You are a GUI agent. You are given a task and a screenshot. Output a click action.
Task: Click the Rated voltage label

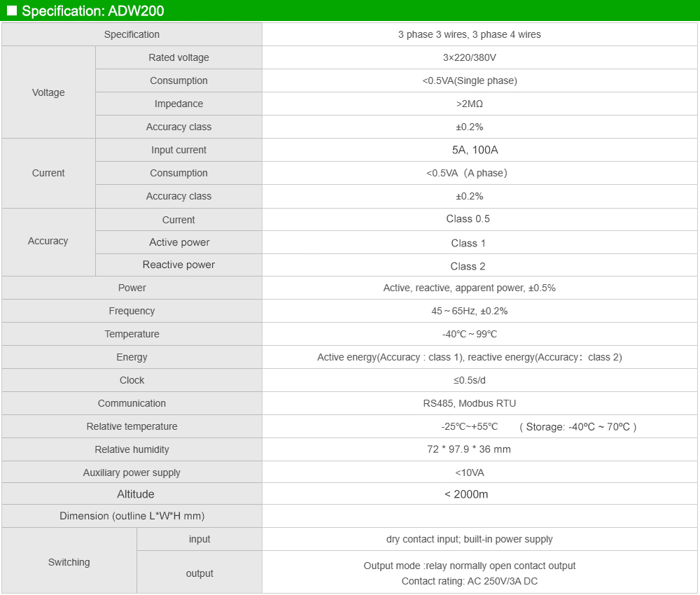click(178, 57)
